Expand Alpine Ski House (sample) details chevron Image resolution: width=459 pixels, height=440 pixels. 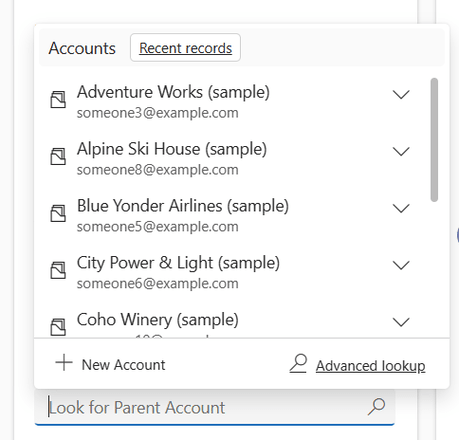click(401, 152)
